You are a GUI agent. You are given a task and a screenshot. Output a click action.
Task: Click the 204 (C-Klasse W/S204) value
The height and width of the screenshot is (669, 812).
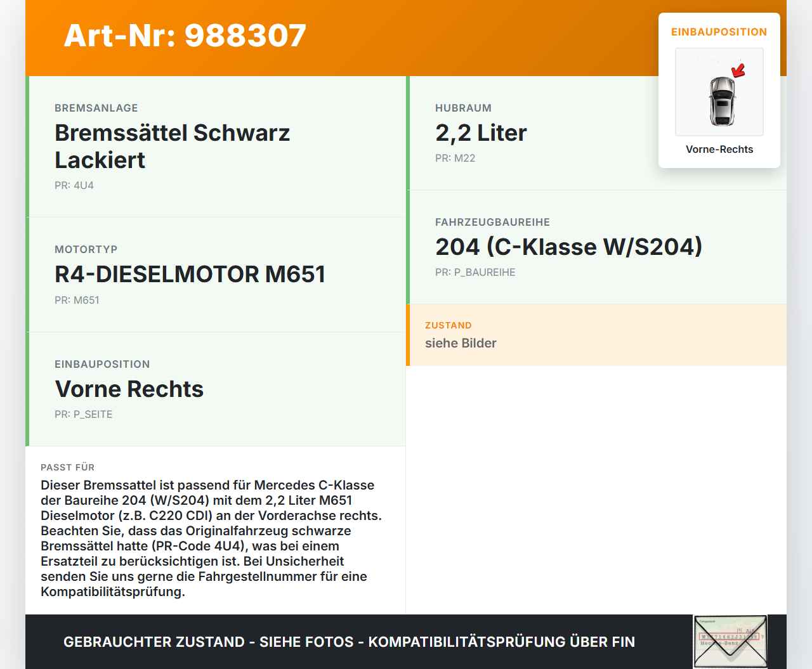click(569, 247)
